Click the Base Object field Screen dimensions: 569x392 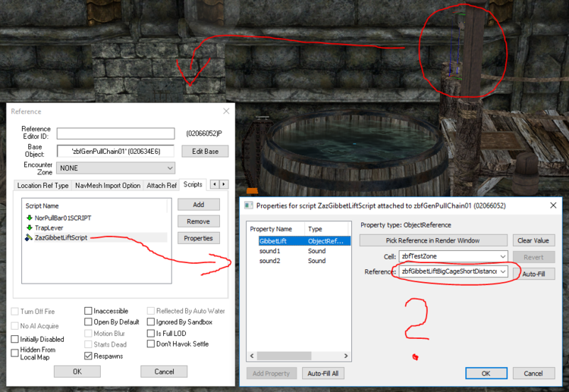[x=116, y=151]
